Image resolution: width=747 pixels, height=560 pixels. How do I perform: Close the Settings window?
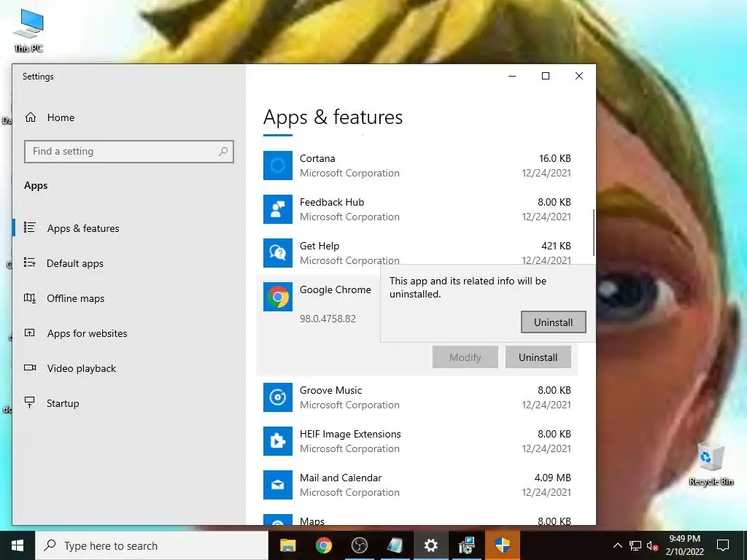coord(578,76)
